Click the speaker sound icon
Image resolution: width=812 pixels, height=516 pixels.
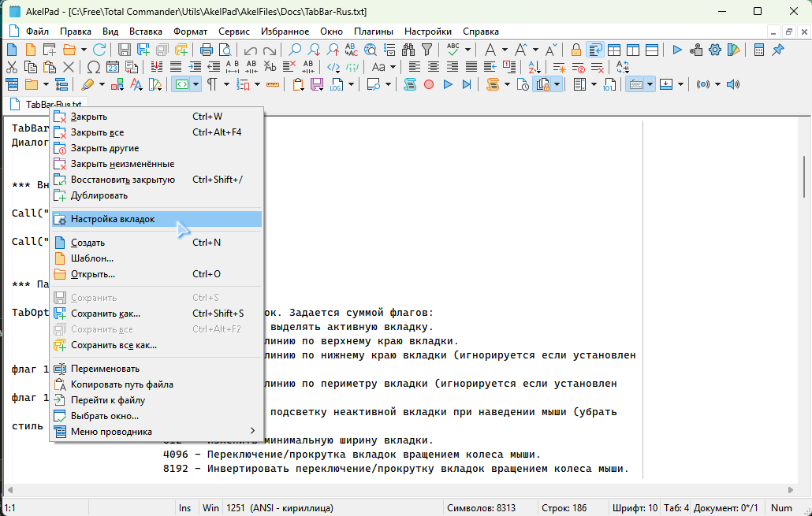[732, 84]
